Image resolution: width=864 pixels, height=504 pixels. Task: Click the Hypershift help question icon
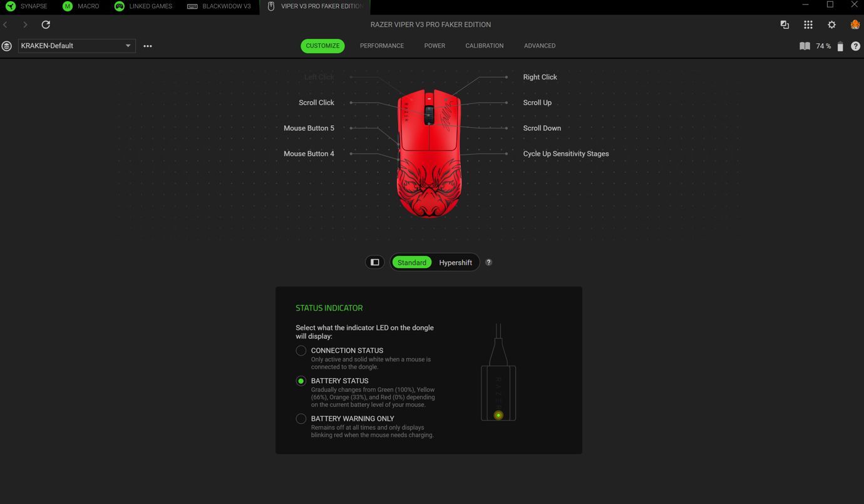point(488,262)
